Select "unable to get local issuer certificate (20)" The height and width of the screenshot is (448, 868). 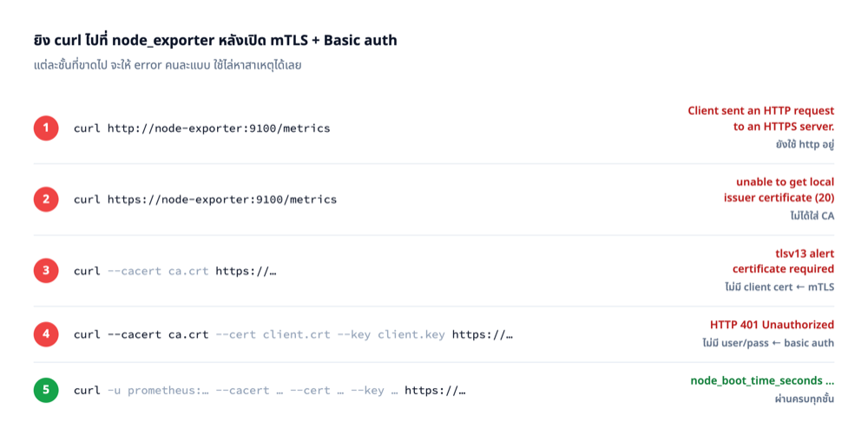pos(779,190)
